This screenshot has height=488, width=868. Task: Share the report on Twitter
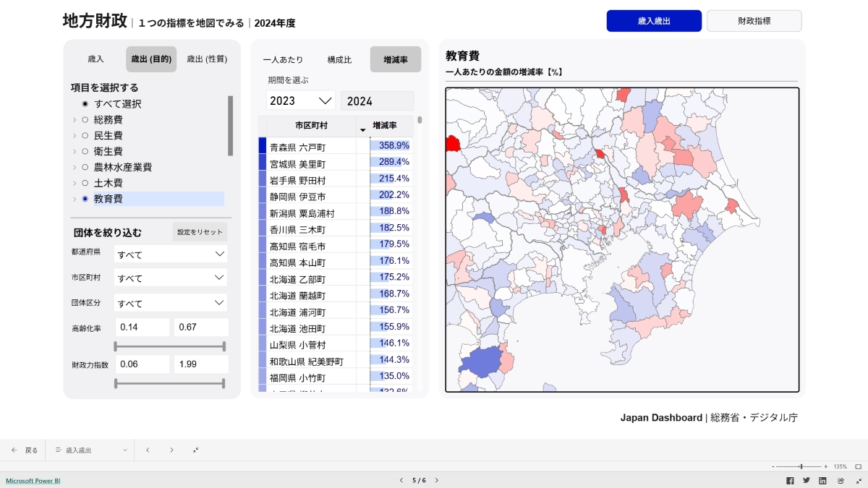pyautogui.click(x=807, y=481)
